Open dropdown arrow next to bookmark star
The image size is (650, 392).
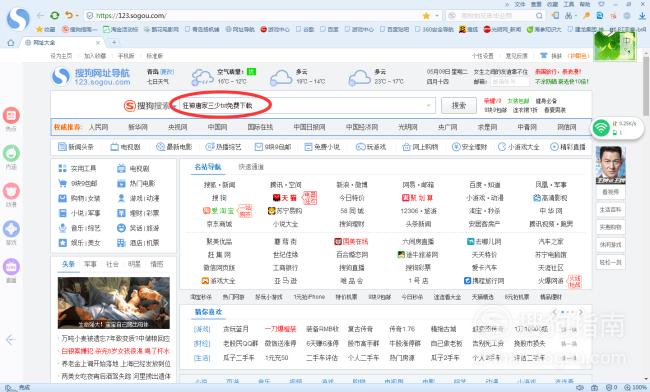437,16
